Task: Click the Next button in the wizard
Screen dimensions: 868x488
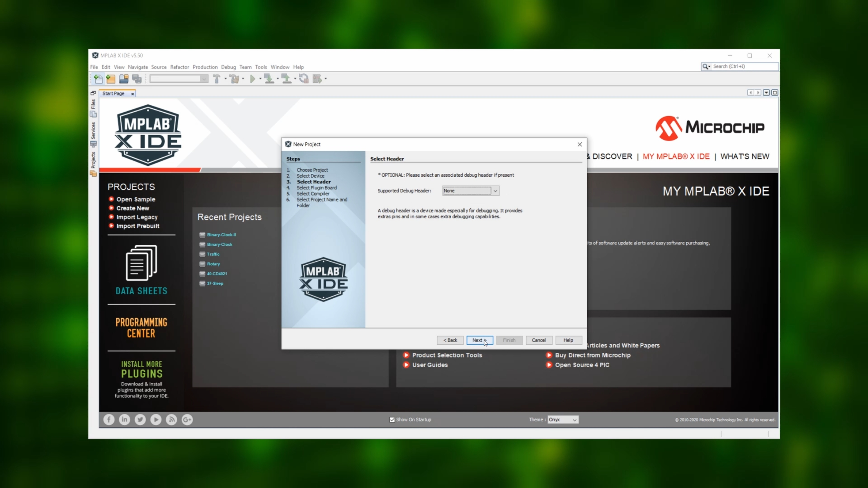Action: pyautogui.click(x=479, y=340)
